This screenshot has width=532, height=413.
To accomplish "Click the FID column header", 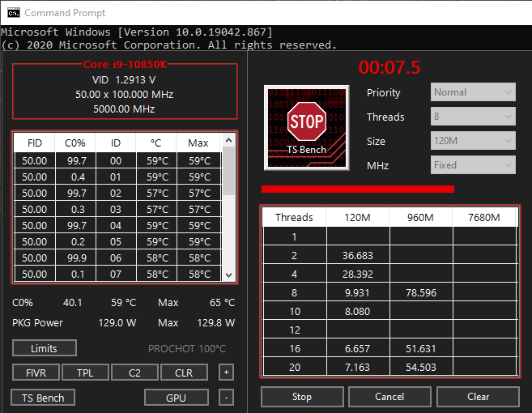I will (x=35, y=143).
